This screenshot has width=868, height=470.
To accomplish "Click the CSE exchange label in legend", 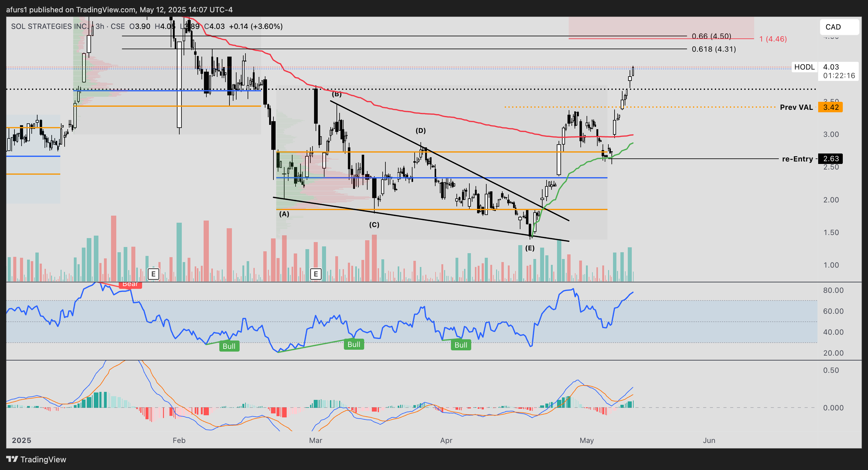I will click(117, 26).
